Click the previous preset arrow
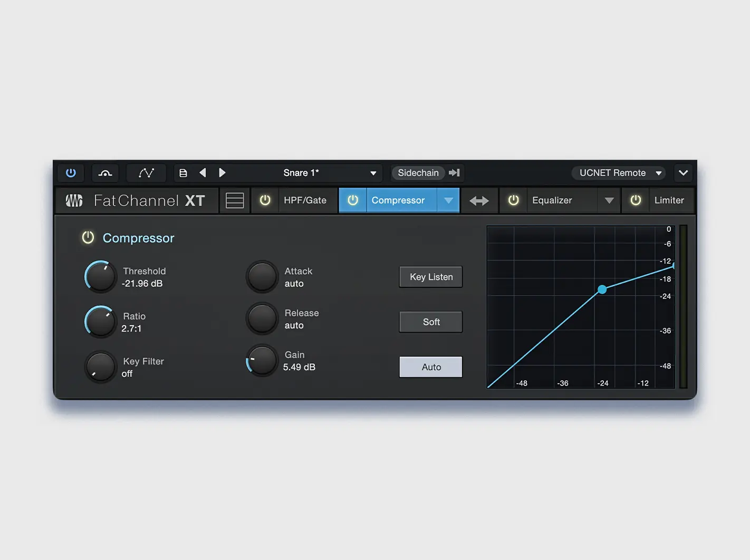Viewport: 750px width, 560px height. point(203,172)
